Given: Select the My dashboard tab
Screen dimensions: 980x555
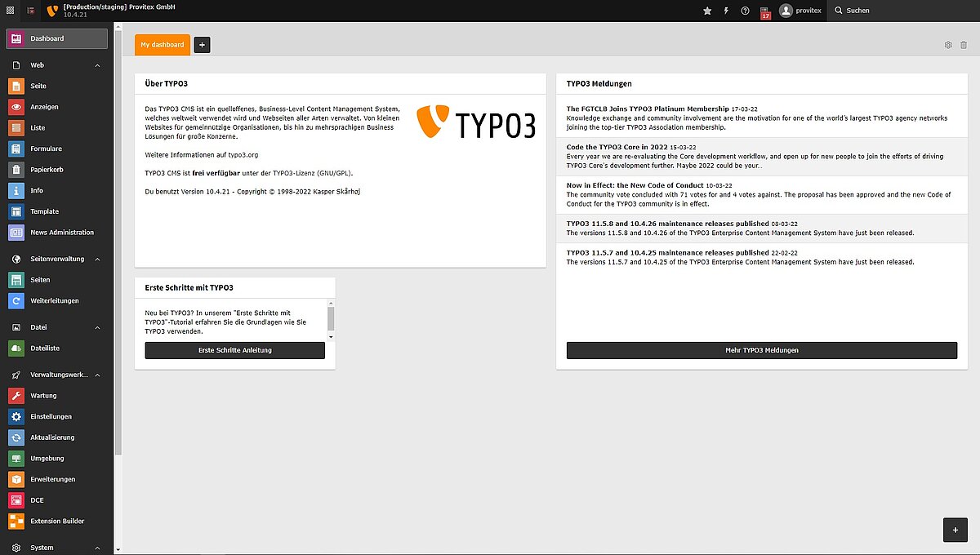Looking at the screenshot, I should coord(163,45).
